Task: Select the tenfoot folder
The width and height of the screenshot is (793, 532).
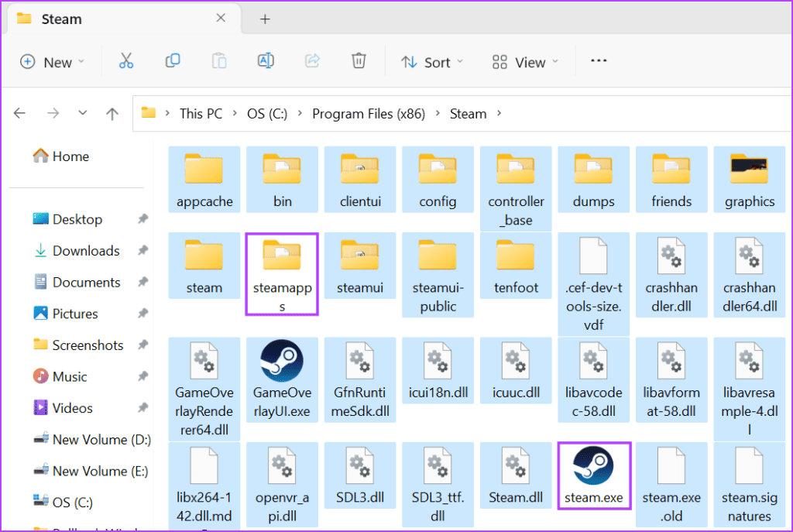Action: pyautogui.click(x=516, y=266)
